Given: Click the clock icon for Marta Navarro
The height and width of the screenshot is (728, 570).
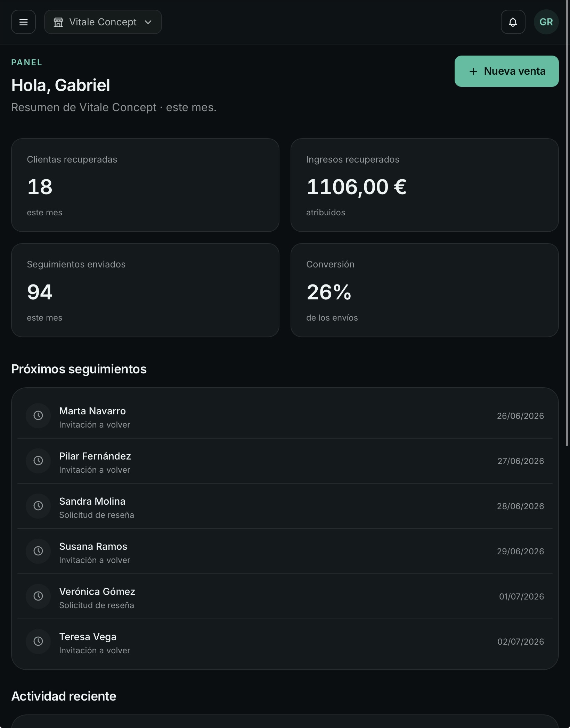Looking at the screenshot, I should [38, 415].
